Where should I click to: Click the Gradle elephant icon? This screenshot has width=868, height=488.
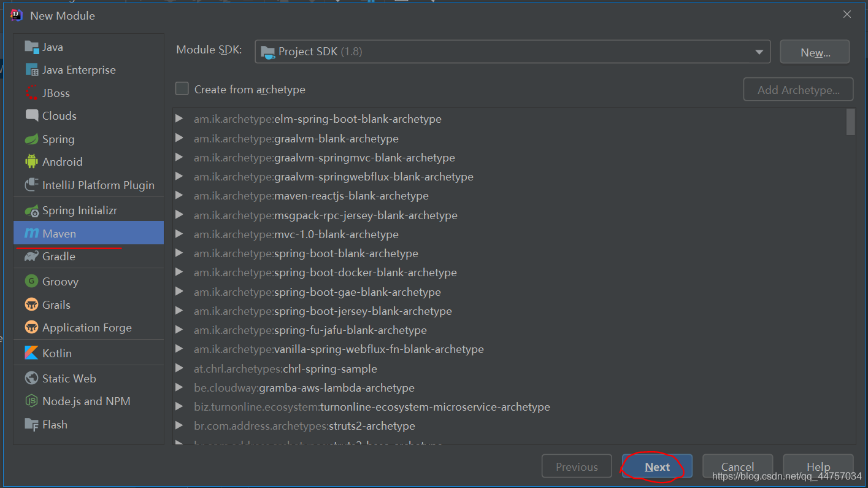tap(31, 257)
